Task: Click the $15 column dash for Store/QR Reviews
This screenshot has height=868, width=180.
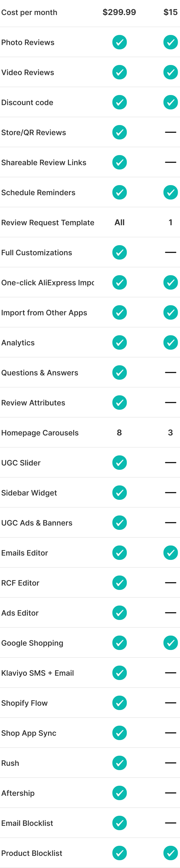Action: [170, 133]
